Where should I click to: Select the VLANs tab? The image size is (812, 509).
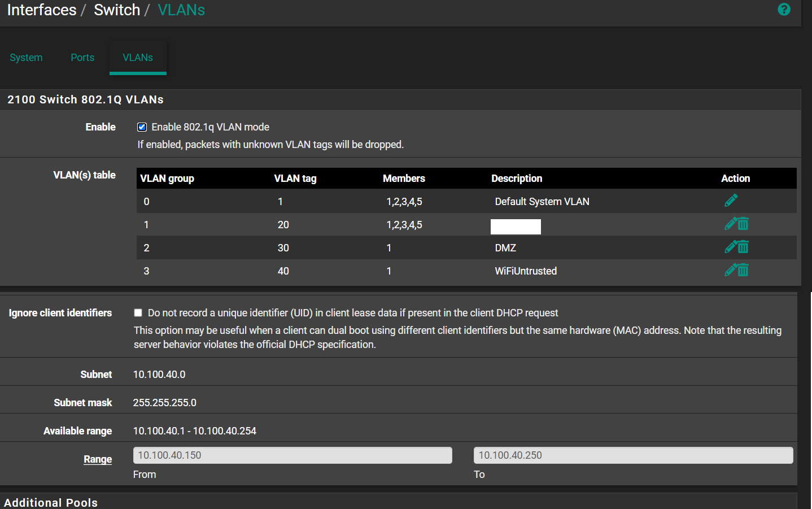tap(138, 58)
